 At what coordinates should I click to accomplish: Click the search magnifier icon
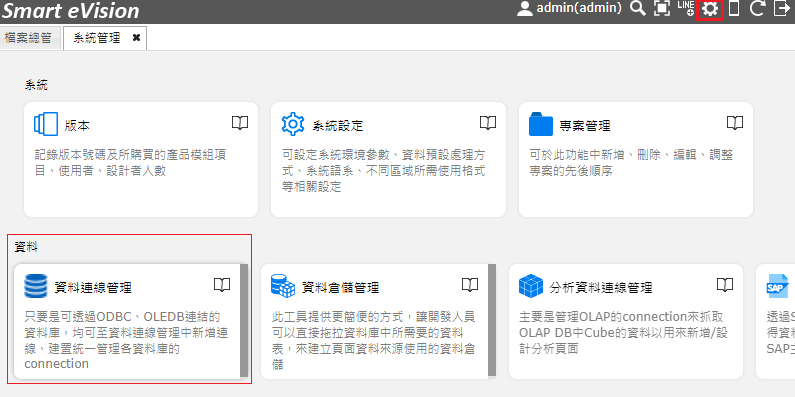point(637,8)
